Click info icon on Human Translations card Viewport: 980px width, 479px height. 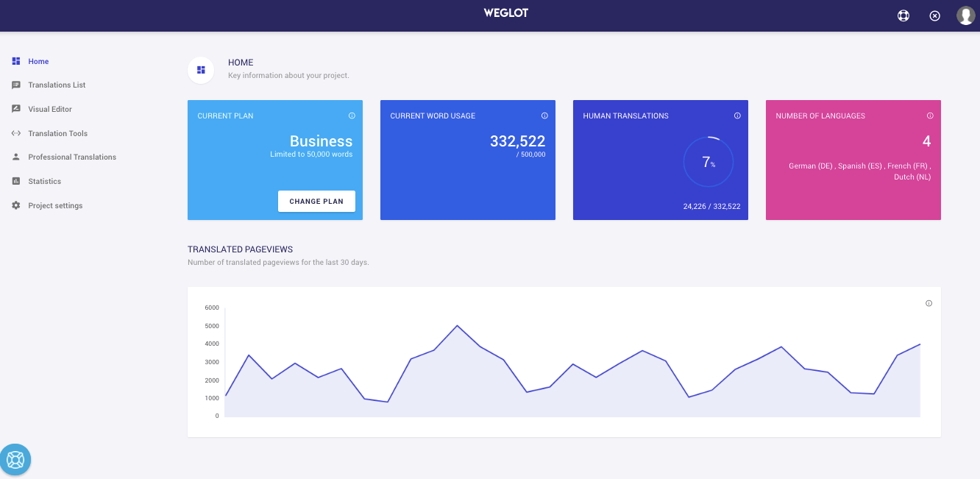click(737, 116)
